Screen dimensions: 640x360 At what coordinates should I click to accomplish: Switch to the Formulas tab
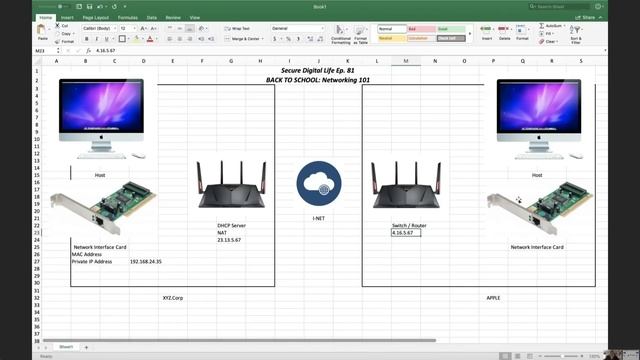[x=128, y=18]
